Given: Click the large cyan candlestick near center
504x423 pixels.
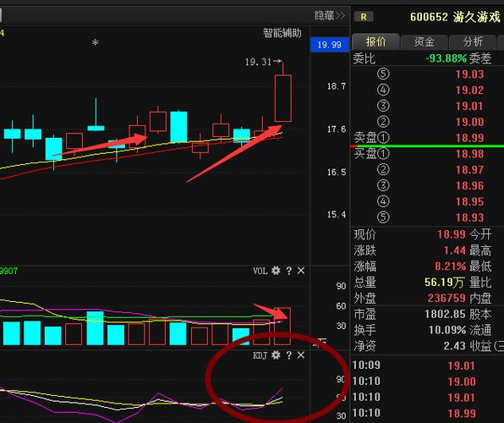Looking at the screenshot, I should point(178,126).
